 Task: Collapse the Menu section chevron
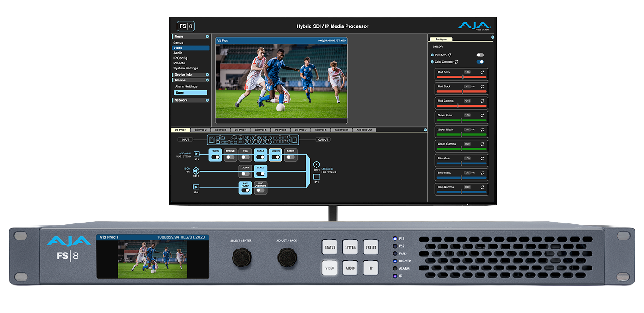(207, 37)
